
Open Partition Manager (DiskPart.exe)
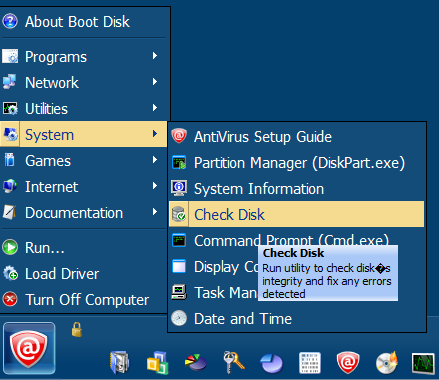297,163
